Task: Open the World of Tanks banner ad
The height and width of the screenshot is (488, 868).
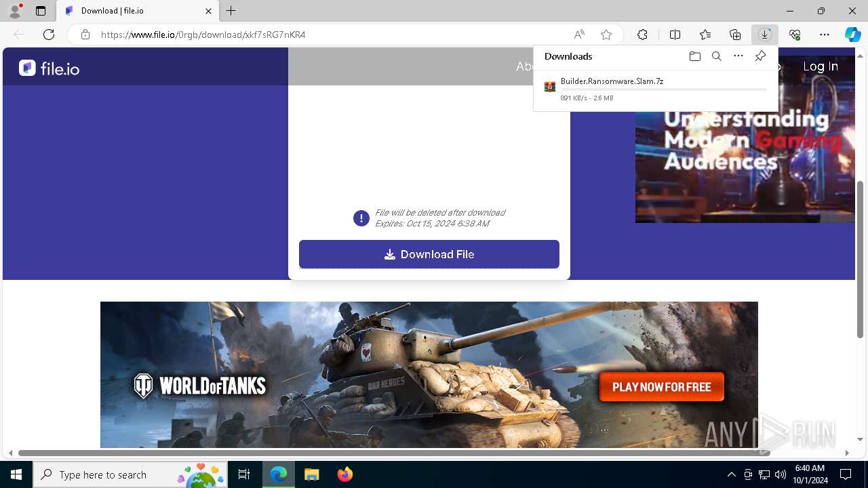Action: coord(429,375)
